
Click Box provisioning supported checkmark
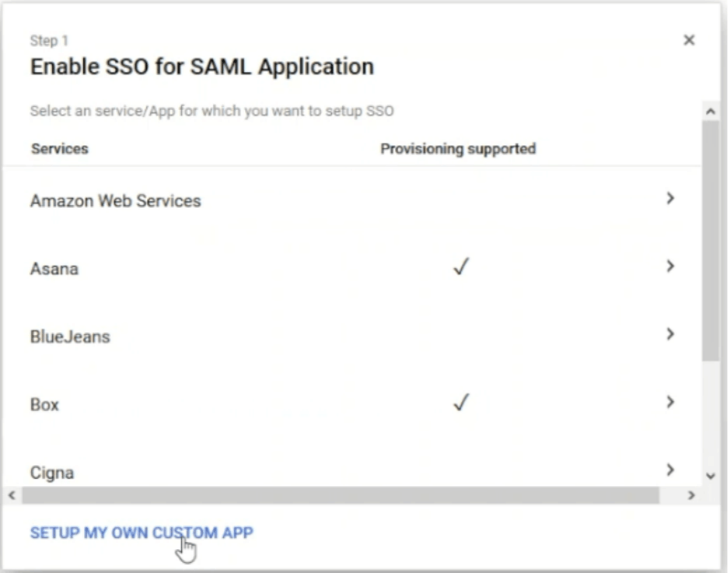pyautogui.click(x=462, y=403)
